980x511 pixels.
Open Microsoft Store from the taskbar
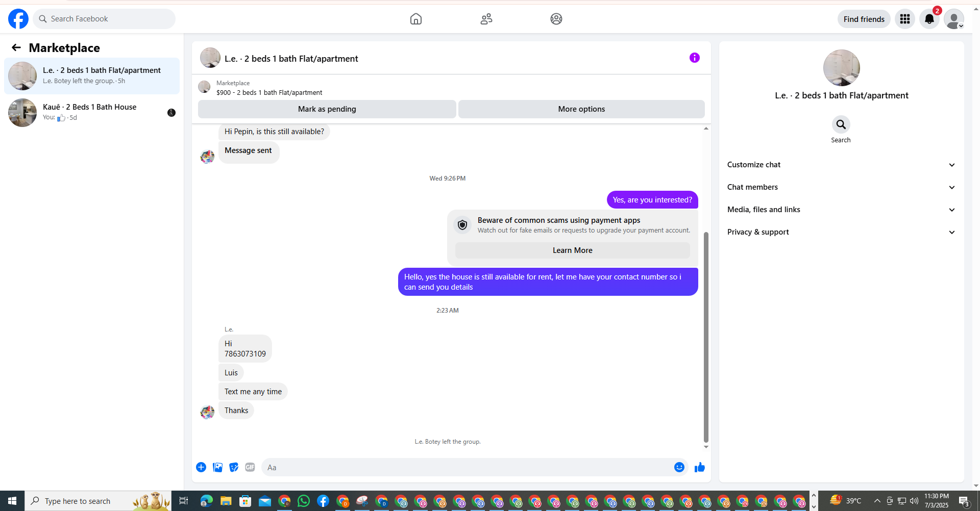tap(246, 501)
